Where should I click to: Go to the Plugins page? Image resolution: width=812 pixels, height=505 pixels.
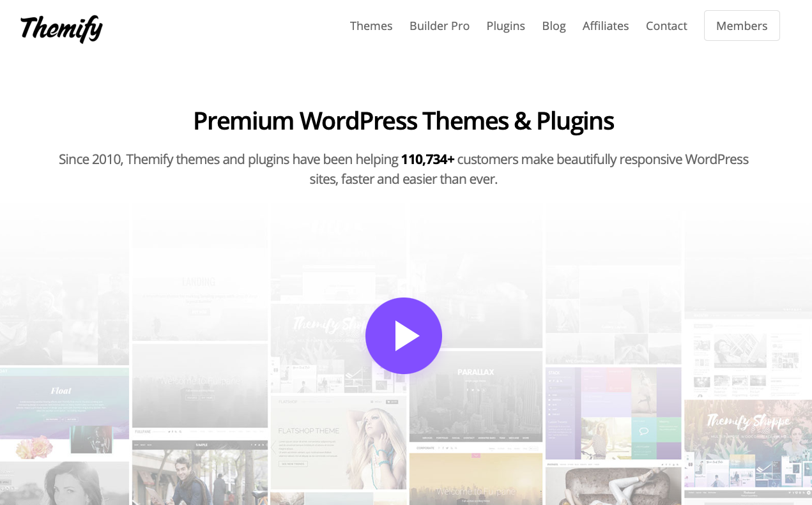(505, 26)
